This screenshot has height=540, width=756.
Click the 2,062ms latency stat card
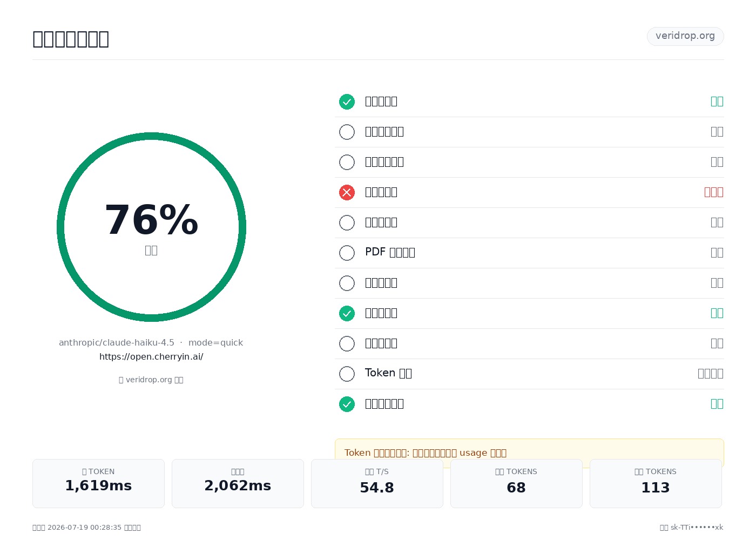238,483
